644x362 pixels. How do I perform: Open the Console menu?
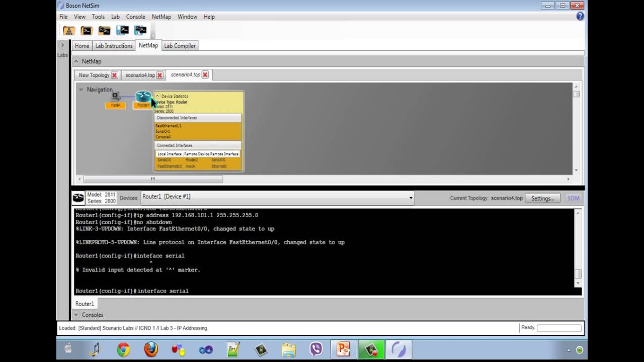135,17
